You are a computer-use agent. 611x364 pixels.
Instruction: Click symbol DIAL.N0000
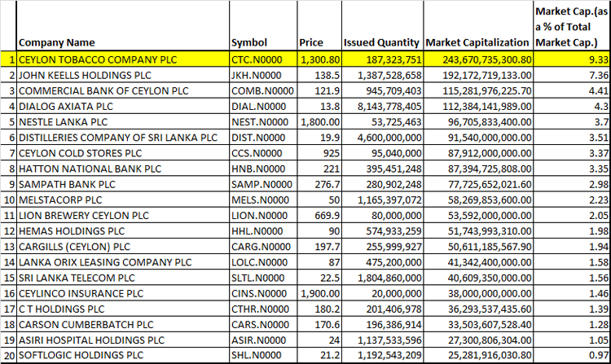pos(263,107)
